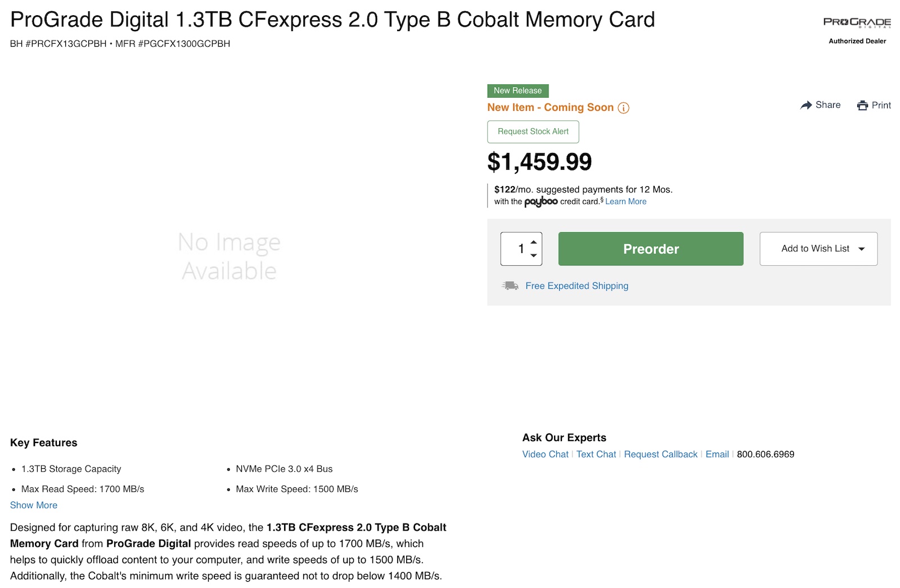Click the Preorder button
Image resolution: width=900 pixels, height=588 pixels.
650,249
